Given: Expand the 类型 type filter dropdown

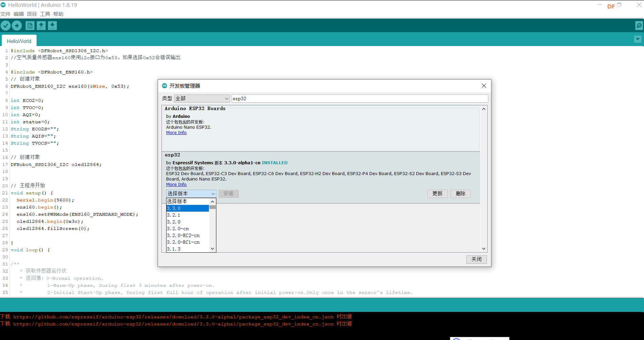Looking at the screenshot, I should click(x=202, y=99).
